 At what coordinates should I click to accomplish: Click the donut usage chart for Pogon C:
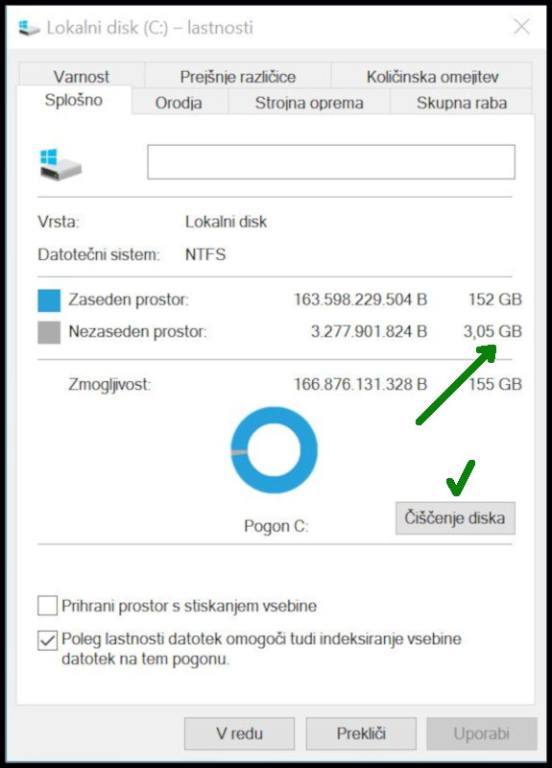pos(274,450)
